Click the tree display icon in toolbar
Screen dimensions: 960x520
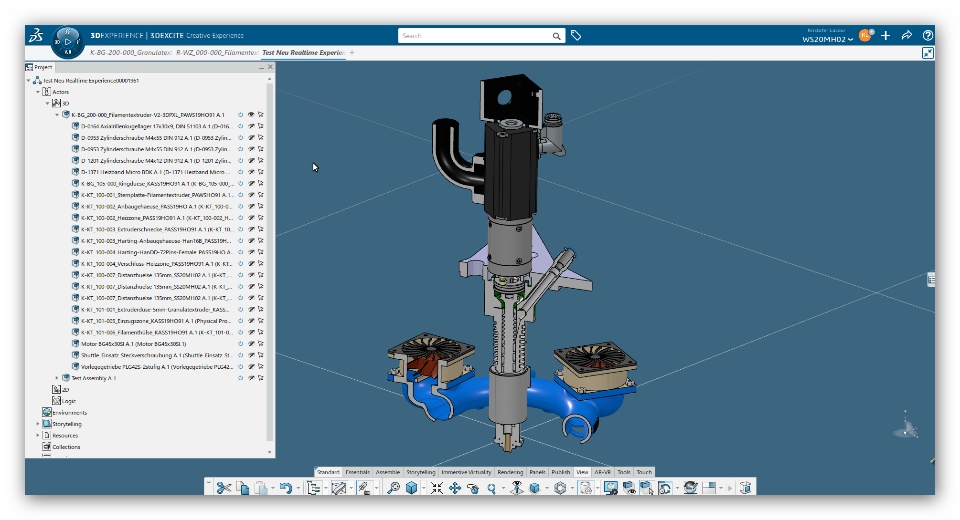tap(313, 488)
